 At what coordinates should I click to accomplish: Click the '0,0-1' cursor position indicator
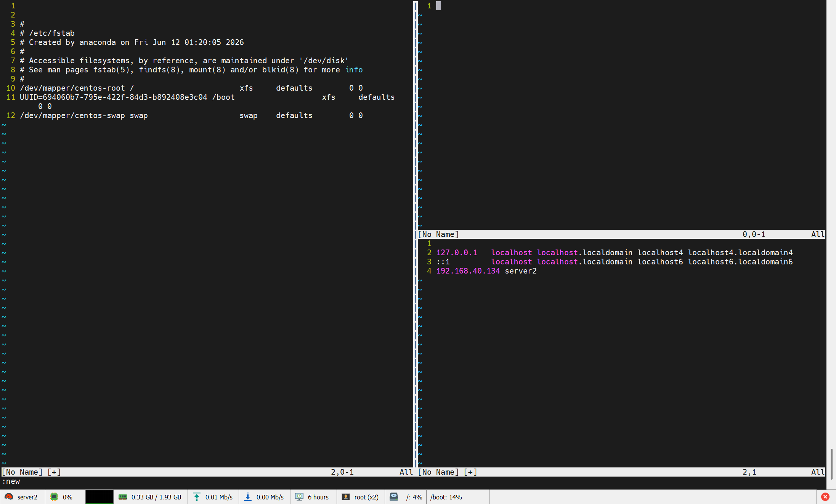(754, 234)
